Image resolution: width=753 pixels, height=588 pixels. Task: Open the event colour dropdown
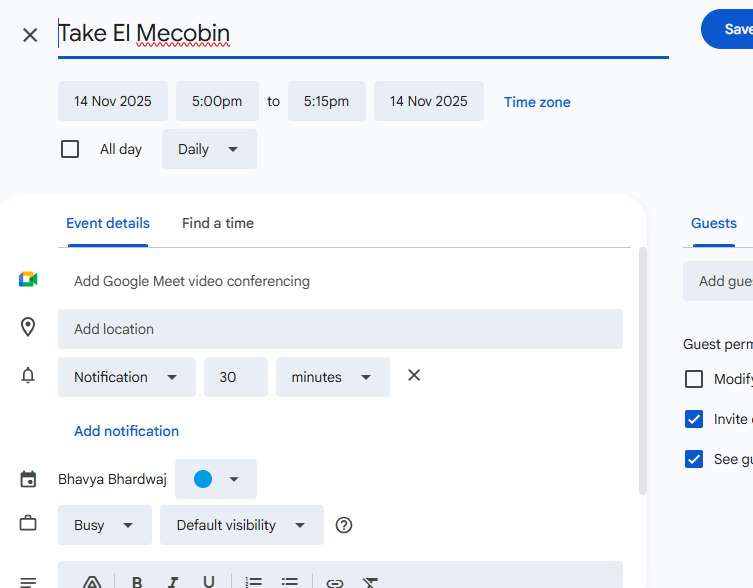(x=216, y=479)
